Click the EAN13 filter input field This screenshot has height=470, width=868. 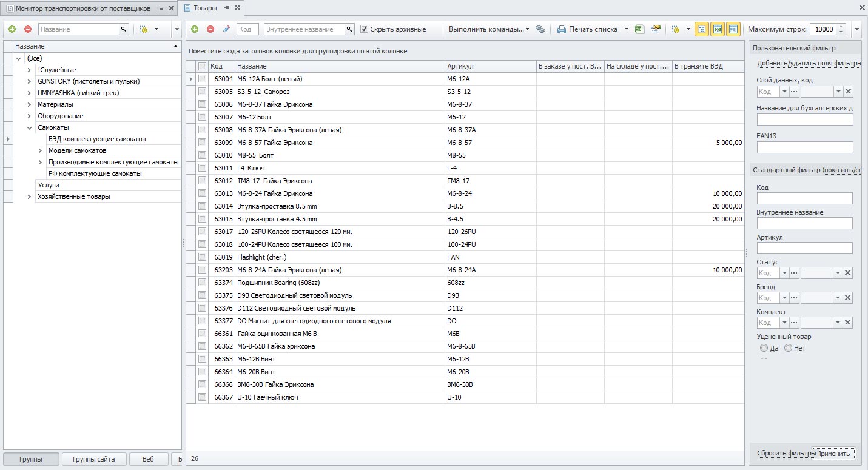pyautogui.click(x=804, y=147)
